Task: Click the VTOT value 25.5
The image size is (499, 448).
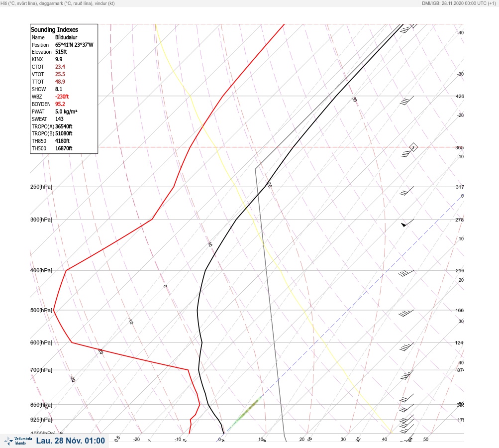Action: 60,74
